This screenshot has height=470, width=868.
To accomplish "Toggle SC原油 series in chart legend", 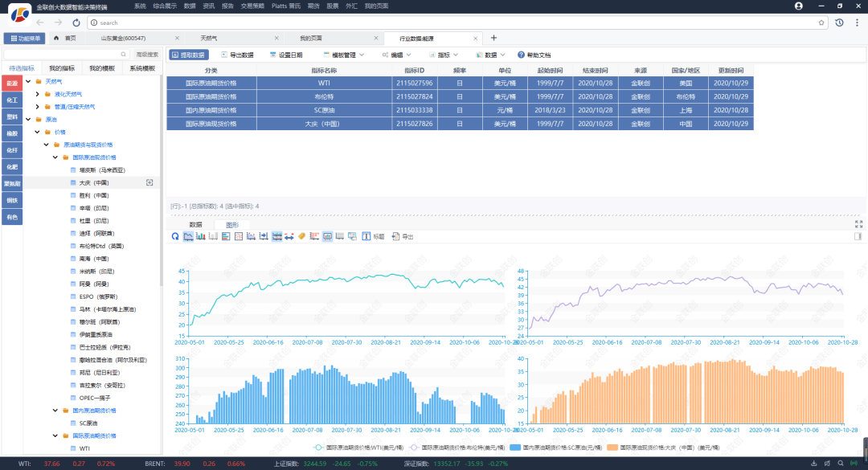I will (x=557, y=447).
